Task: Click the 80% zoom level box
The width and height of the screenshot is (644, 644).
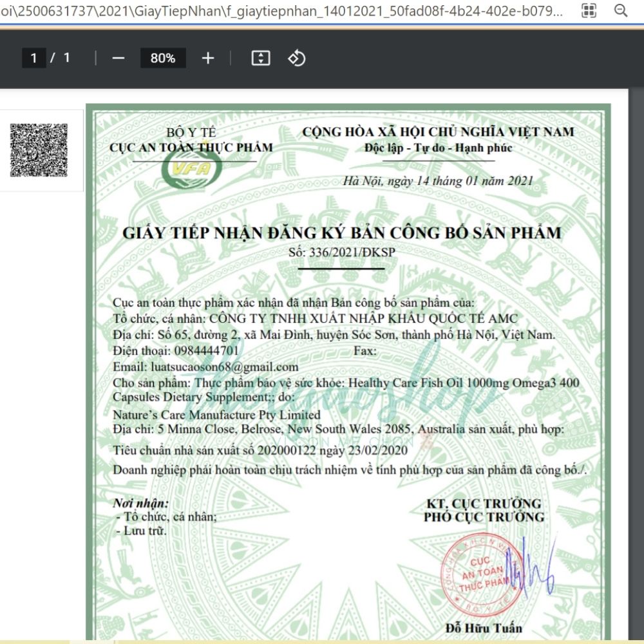Action: 163,59
